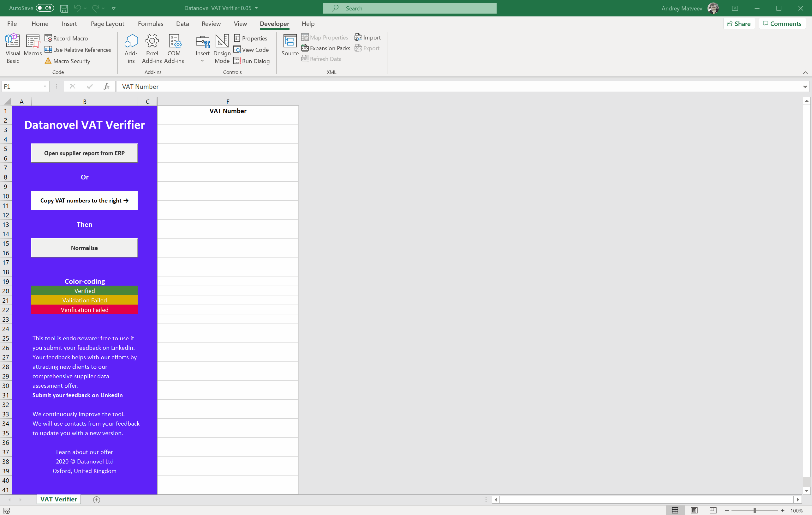Click the Normalise button

84,248
